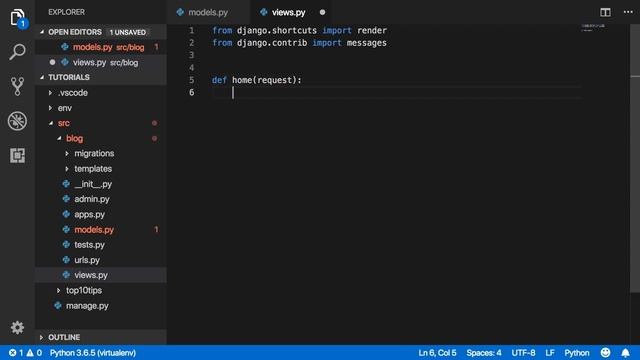Open admin.py in the file tree
Viewport: 640px width, 360px height.
pyautogui.click(x=92, y=199)
